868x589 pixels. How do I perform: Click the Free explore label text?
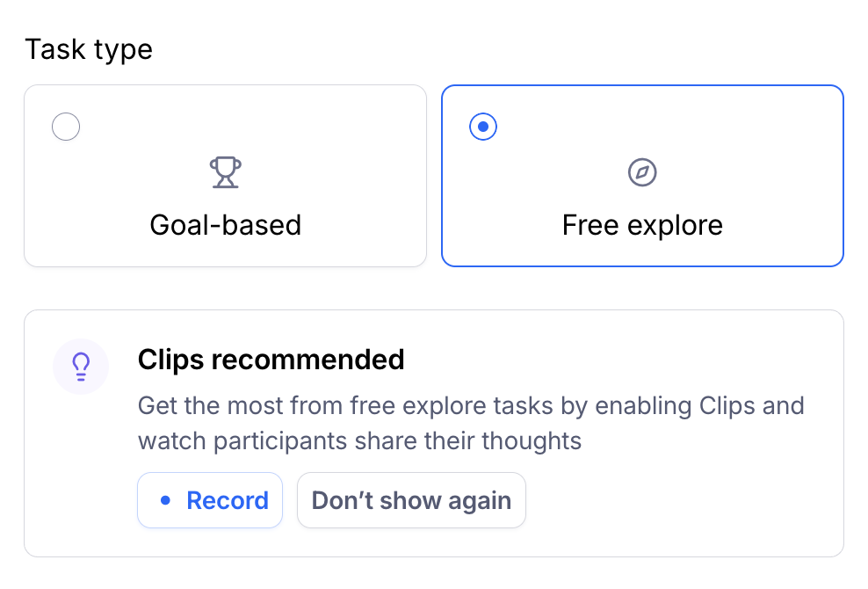[x=642, y=226]
